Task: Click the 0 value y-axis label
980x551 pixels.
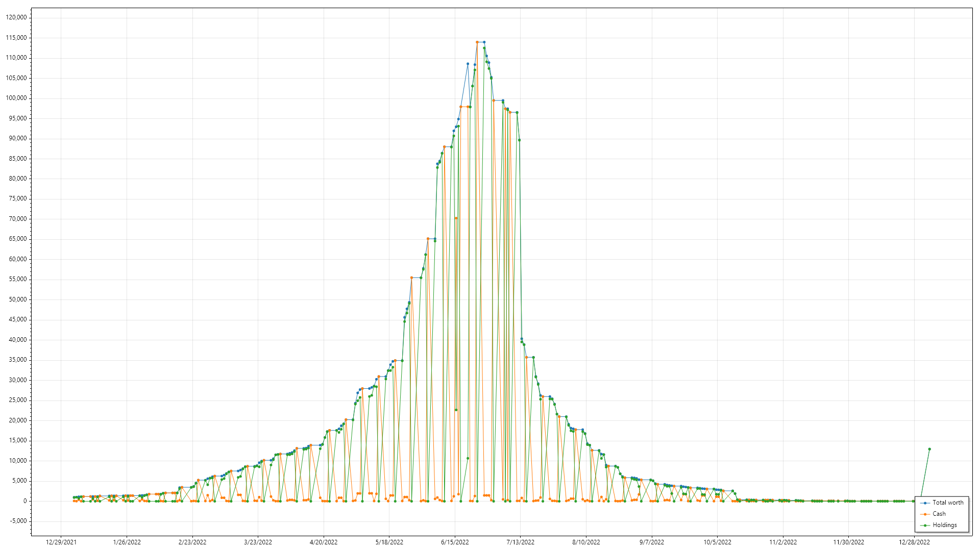Action: (x=25, y=501)
